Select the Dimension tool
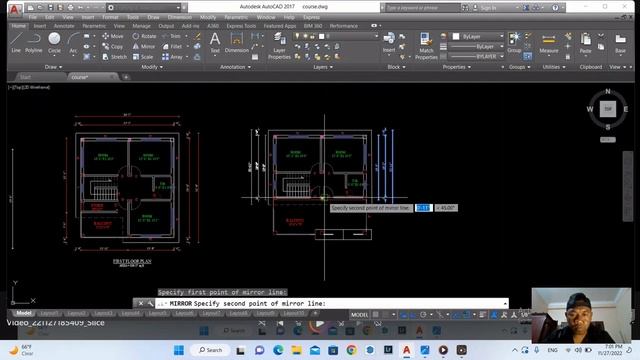This screenshot has height=360, width=640. tap(237, 43)
